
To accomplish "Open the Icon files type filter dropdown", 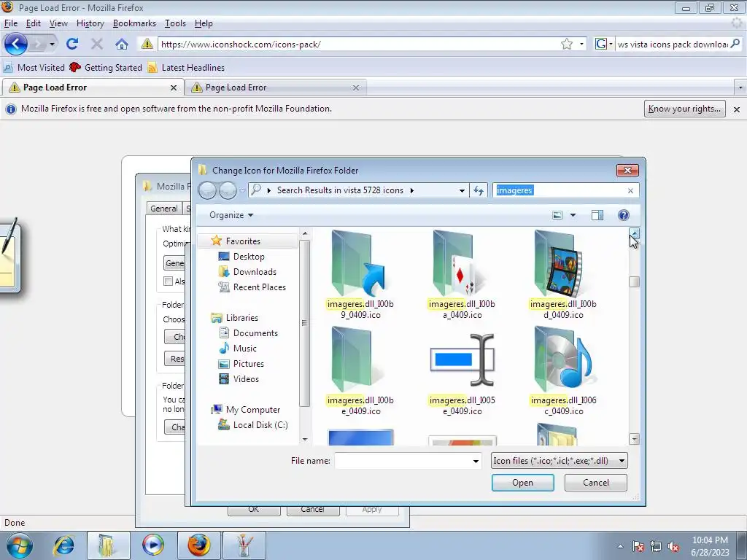I will (x=560, y=461).
